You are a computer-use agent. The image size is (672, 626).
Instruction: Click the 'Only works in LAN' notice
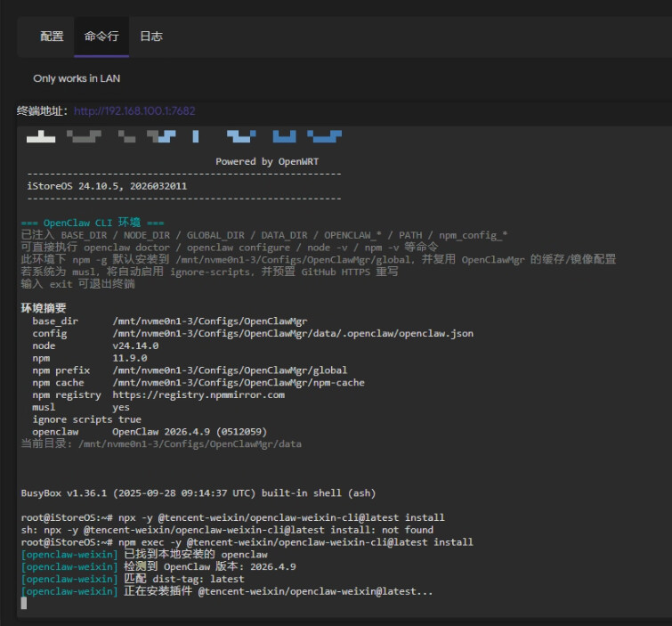click(x=77, y=78)
